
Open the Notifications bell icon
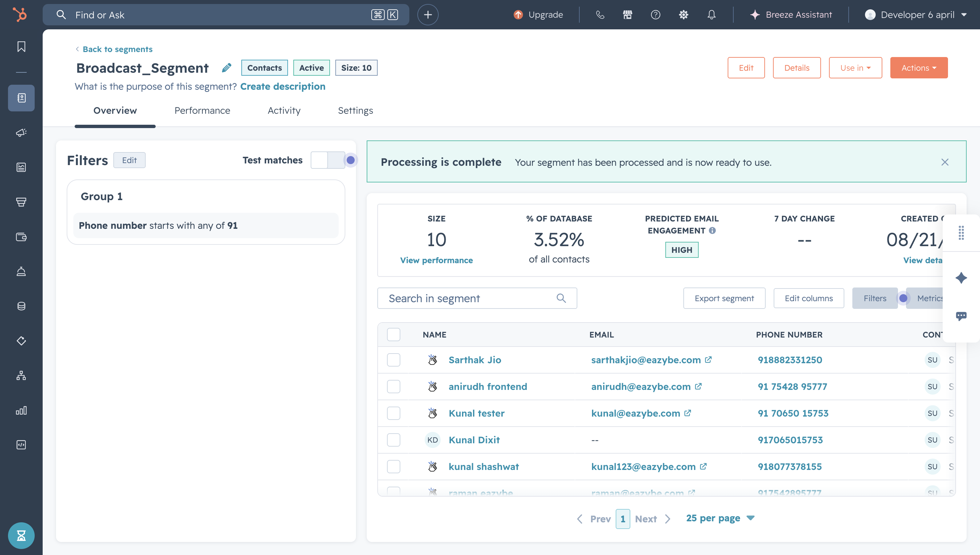point(711,14)
